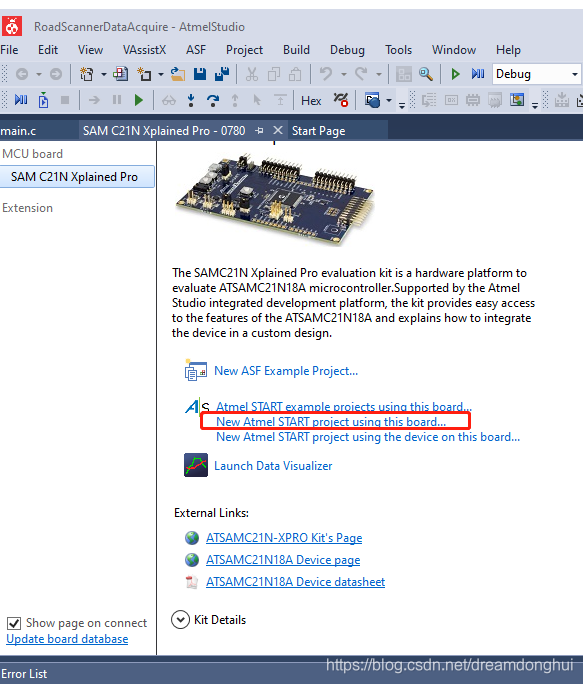Click the New Project toolbar icon
This screenshot has width=583, height=684.
click(86, 74)
